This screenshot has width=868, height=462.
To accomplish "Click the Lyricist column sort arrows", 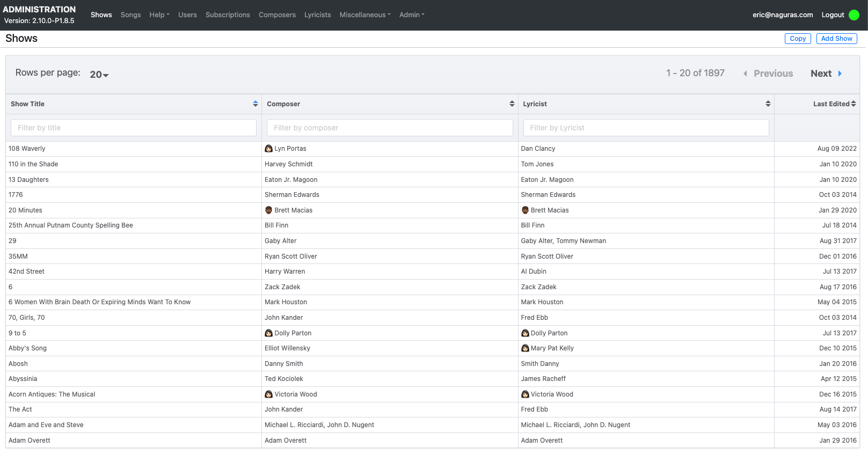I will point(768,104).
